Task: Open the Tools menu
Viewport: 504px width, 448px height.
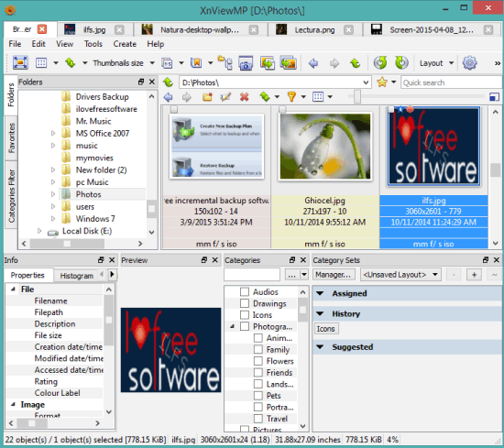Action: coord(93,44)
